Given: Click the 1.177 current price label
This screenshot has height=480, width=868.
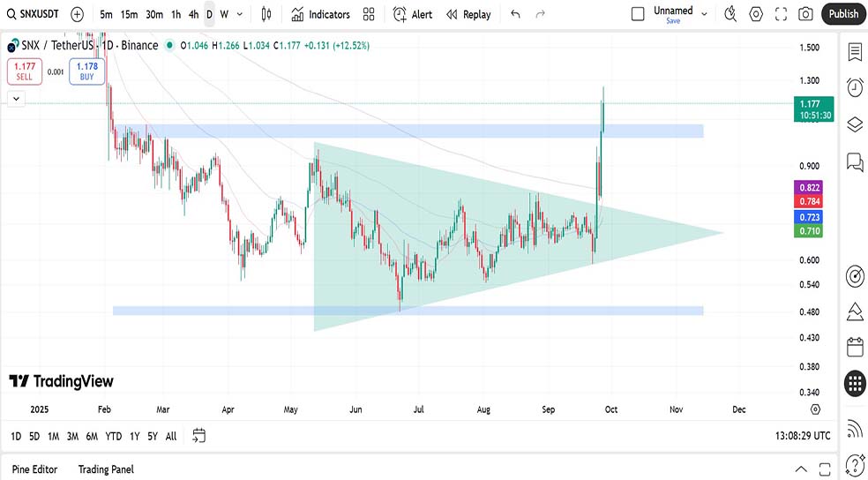Looking at the screenshot, I should pos(813,109).
